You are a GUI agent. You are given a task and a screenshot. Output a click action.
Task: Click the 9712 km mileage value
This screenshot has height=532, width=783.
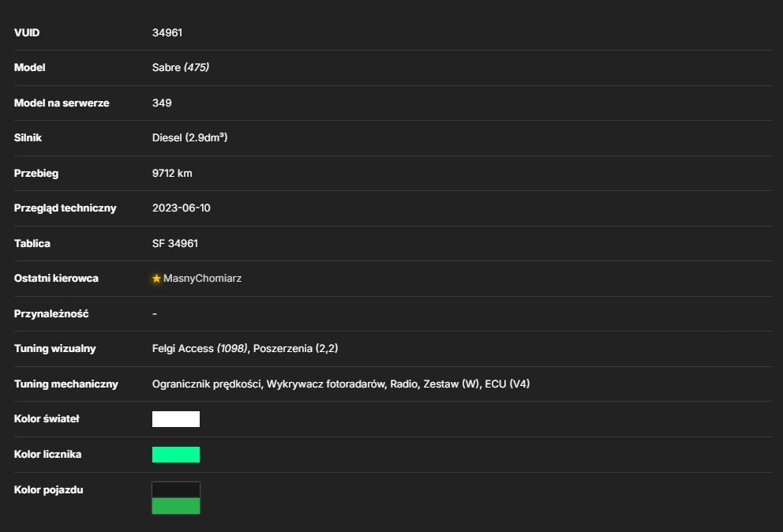click(172, 174)
